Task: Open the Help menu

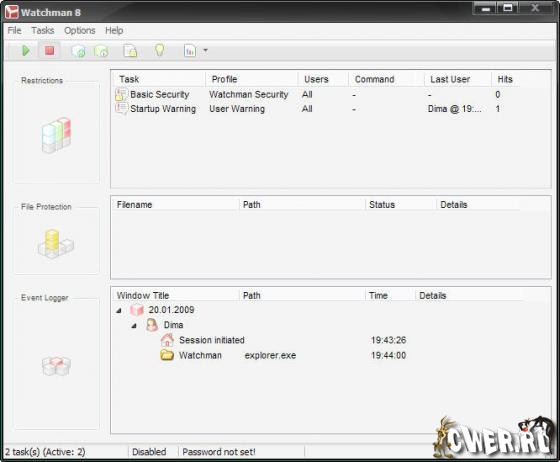Action: pos(114,30)
